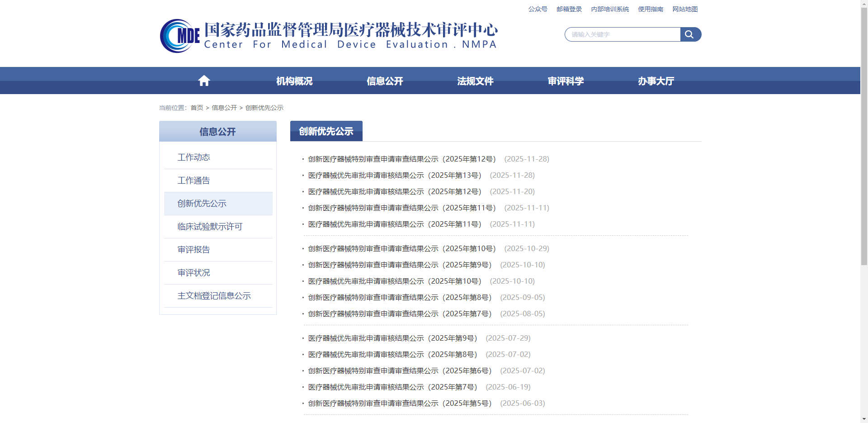The image size is (868, 423).
Task: Click 创新优先公示 in the breadcrumb
Action: tap(264, 108)
